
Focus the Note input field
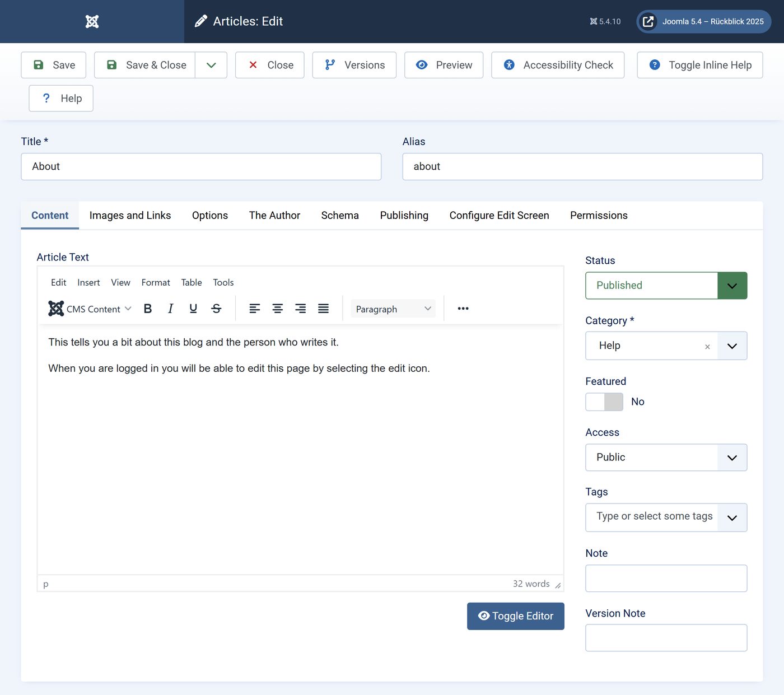pyautogui.click(x=666, y=579)
